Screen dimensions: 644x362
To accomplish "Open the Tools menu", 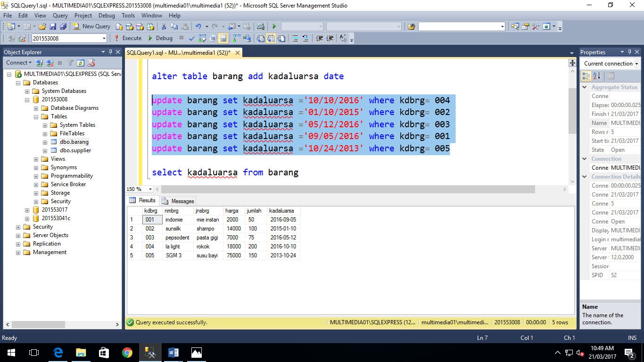I will 128,16.
